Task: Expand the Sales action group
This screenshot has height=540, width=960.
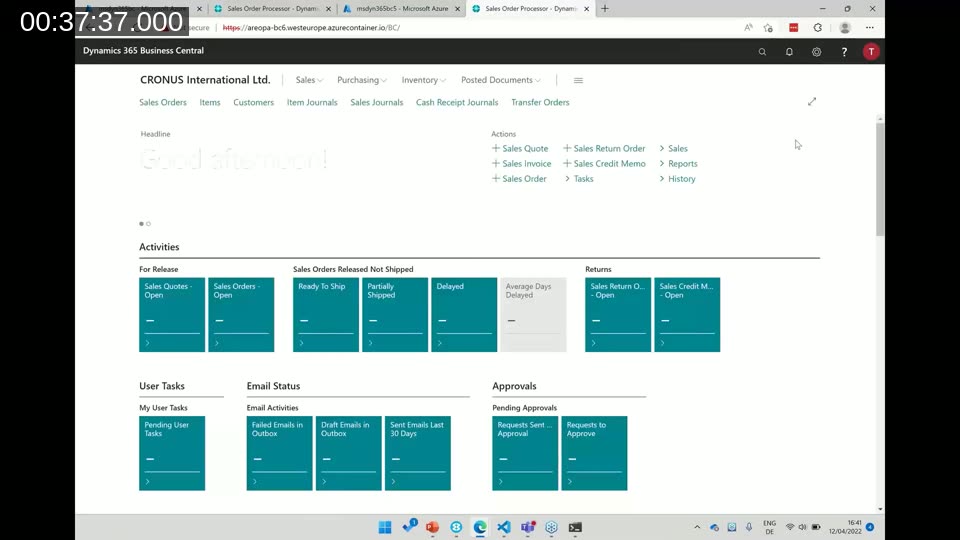Action: (673, 148)
